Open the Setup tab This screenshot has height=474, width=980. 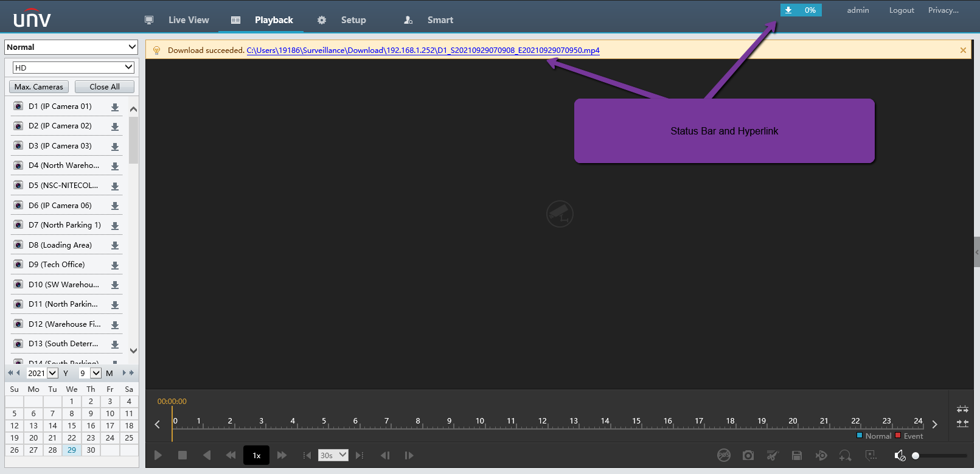[x=353, y=20]
